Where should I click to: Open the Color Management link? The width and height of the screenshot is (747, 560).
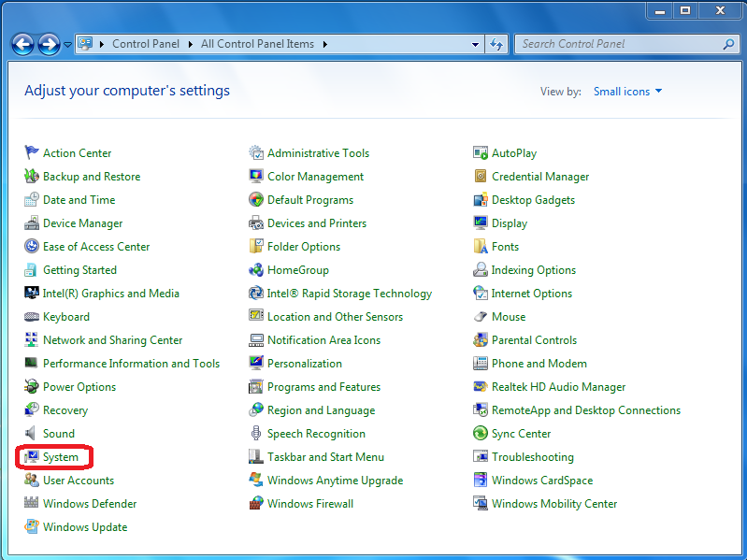pyautogui.click(x=315, y=176)
